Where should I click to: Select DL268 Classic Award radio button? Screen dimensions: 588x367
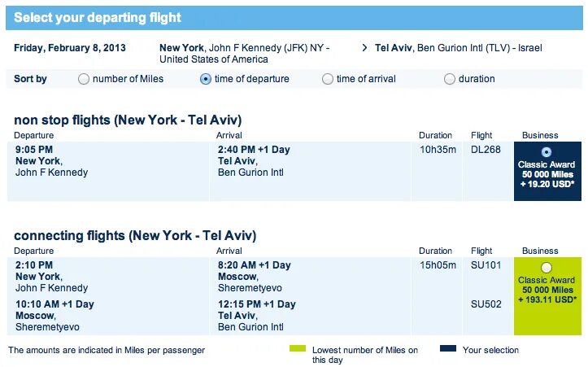(546, 151)
